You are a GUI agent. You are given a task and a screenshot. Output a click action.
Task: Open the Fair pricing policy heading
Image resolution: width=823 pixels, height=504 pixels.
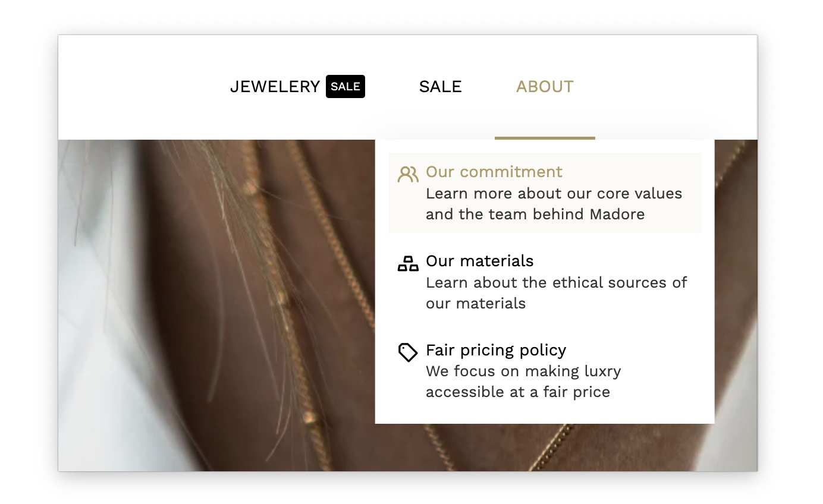coord(495,350)
